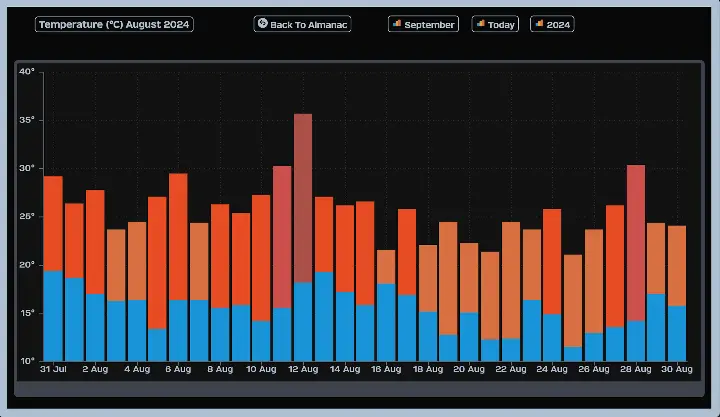The height and width of the screenshot is (417, 720).
Task: Select the orange bar for 6 Aug
Action: pos(178,236)
